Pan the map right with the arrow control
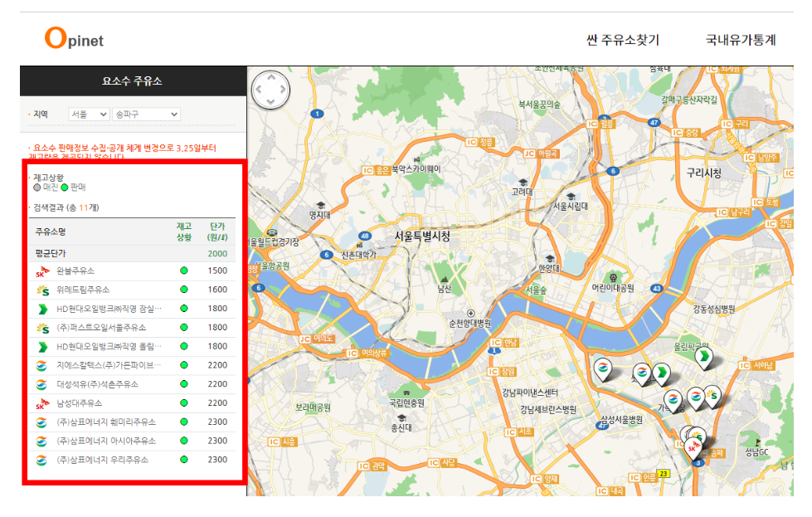 click(x=283, y=90)
